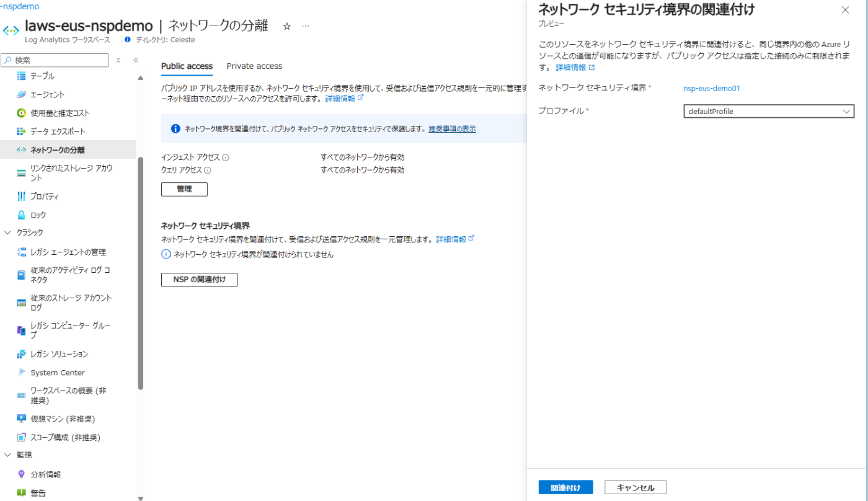Clear the sidebar search with X icon
868x501 pixels.
pos(118,60)
